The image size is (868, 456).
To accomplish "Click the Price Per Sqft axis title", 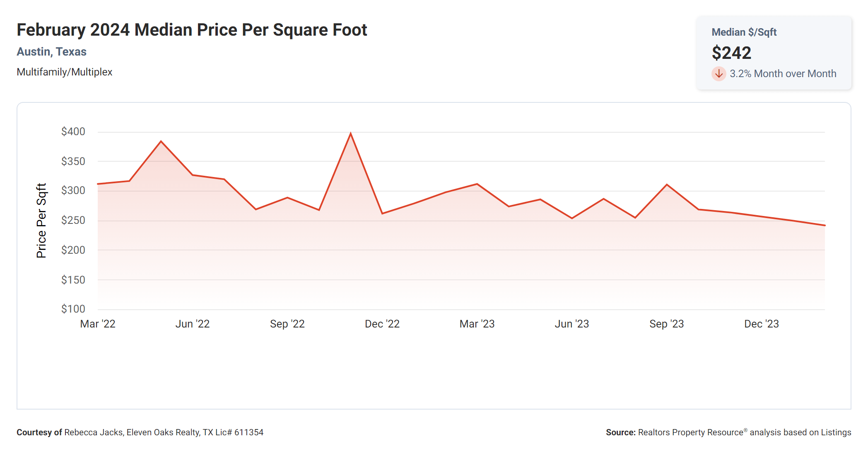I will [41, 221].
